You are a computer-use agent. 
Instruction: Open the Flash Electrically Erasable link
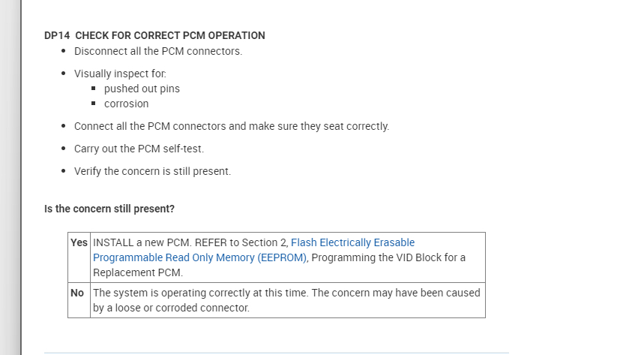tap(352, 242)
